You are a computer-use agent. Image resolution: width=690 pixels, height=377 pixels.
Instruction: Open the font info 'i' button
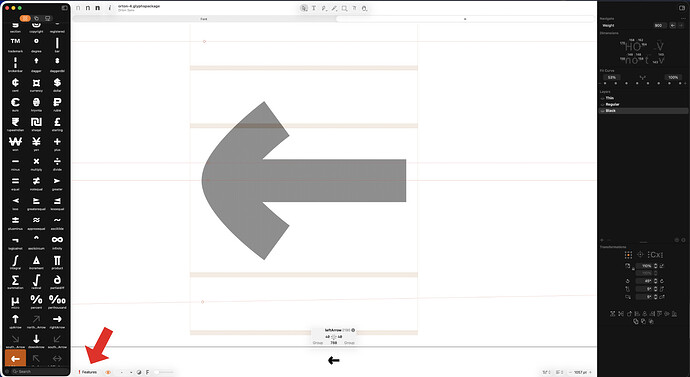(x=110, y=8)
